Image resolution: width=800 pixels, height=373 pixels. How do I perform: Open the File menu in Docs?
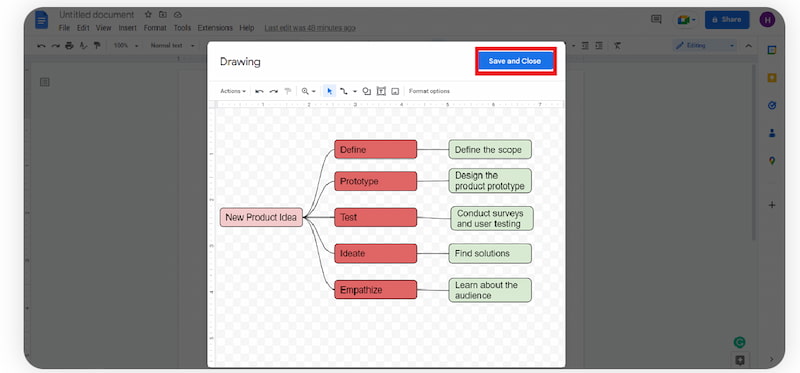click(x=64, y=28)
